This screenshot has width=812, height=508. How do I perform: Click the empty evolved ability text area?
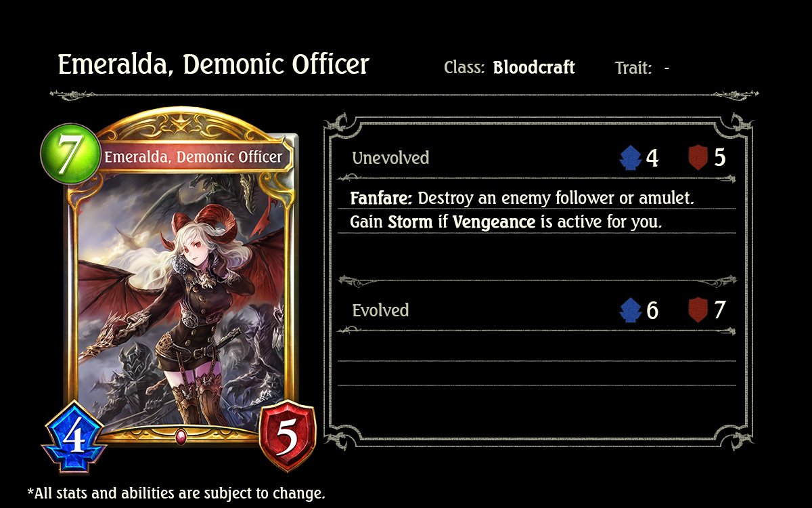point(537,361)
